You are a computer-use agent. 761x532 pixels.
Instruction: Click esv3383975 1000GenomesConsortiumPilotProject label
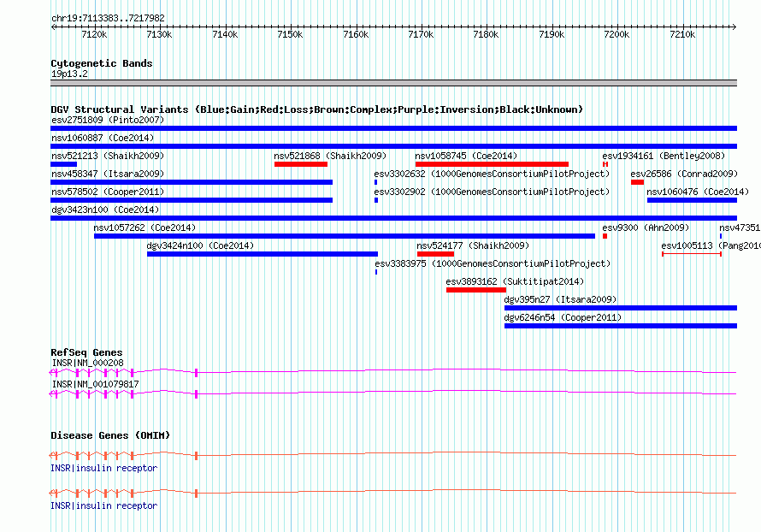pos(493,263)
